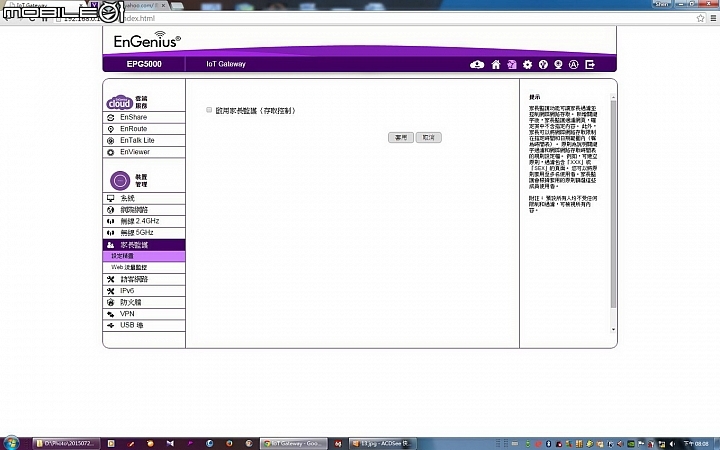This screenshot has height=450, width=720.
Task: Click the EnViewer camera icon
Action: coord(110,152)
